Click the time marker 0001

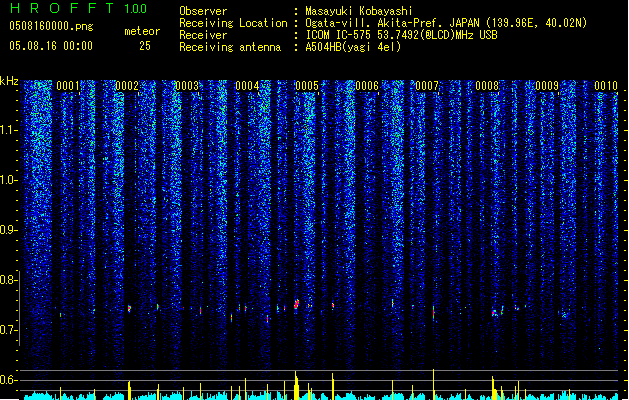(67, 86)
